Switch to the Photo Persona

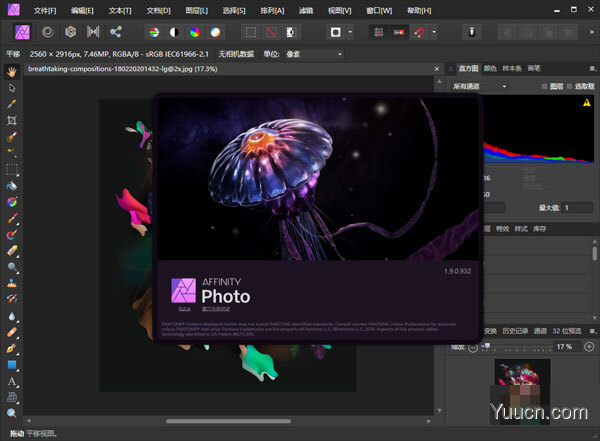(x=22, y=32)
